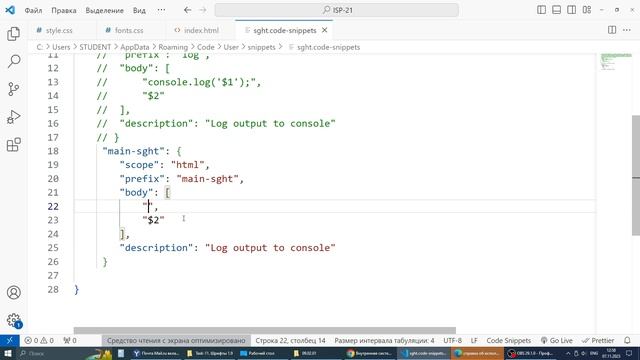640x360 pixels.
Task: Click the "$2" string on line 23
Action: click(x=153, y=220)
